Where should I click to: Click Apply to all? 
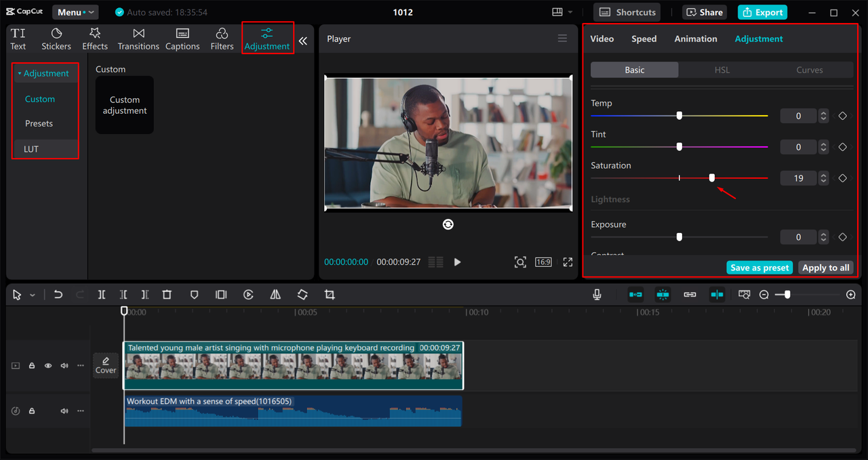[825, 268]
